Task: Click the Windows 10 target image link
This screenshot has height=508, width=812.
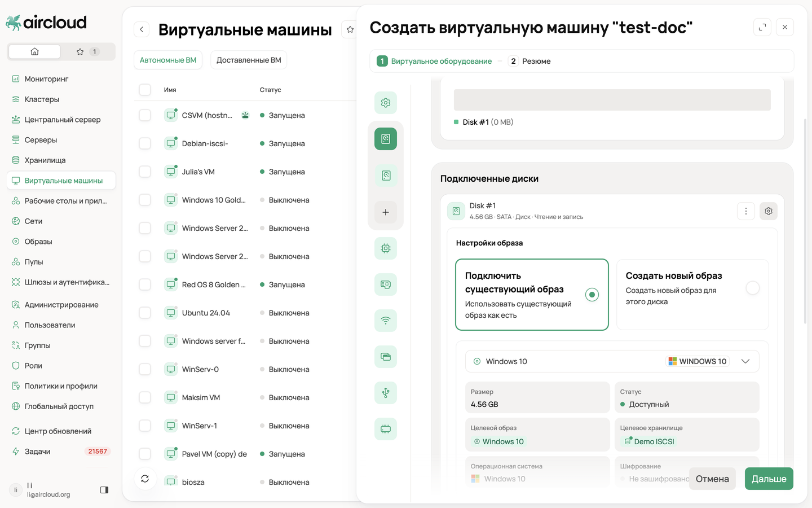Action: tap(498, 441)
